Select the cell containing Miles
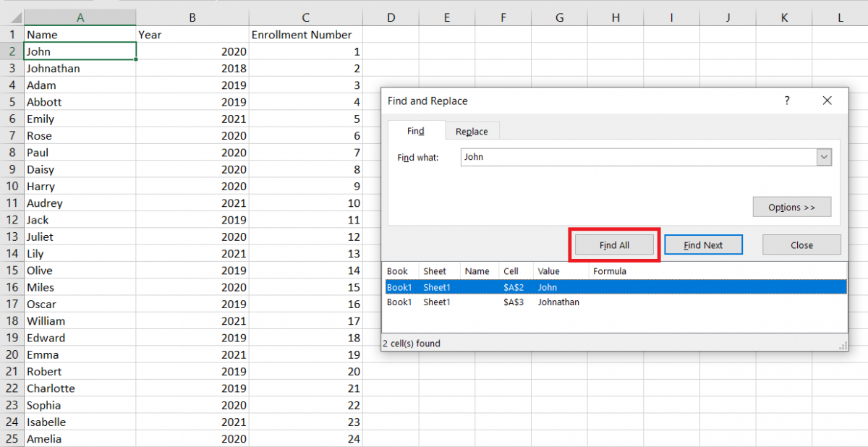The image size is (868, 447). point(80,288)
